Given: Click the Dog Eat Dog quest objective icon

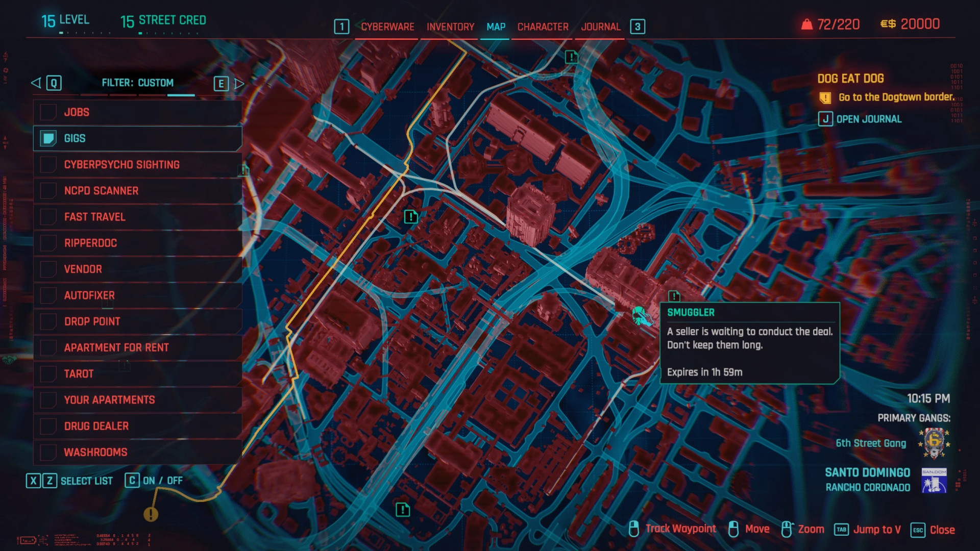Looking at the screenshot, I should [x=825, y=97].
